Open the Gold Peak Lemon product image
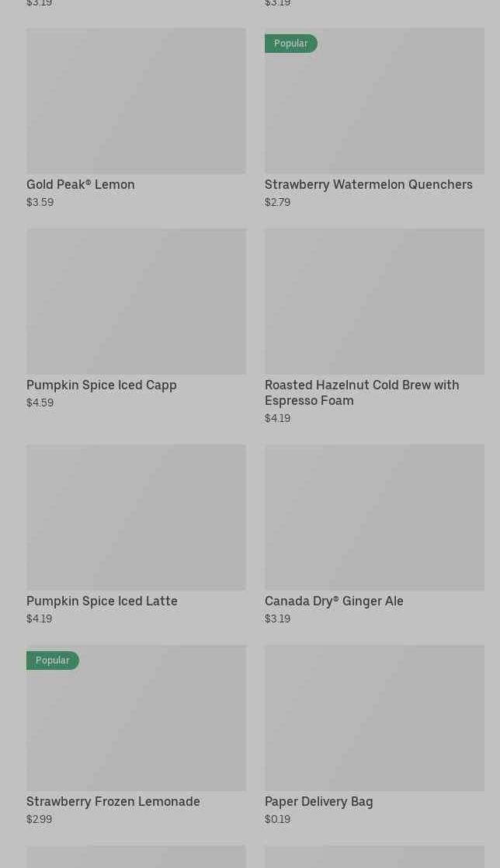 (136, 101)
